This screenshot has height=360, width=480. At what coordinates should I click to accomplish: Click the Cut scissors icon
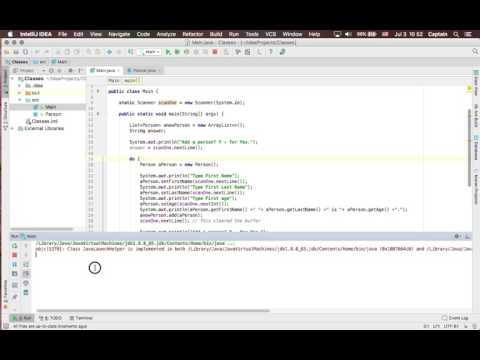point(58,52)
